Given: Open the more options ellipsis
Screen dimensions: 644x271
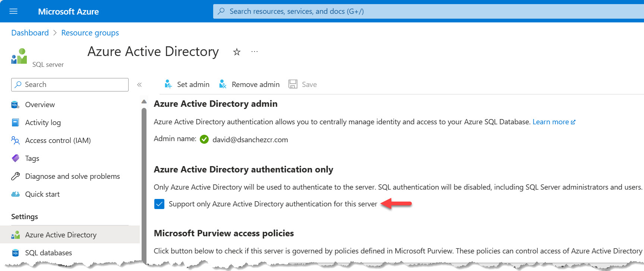Looking at the screenshot, I should coord(255,52).
